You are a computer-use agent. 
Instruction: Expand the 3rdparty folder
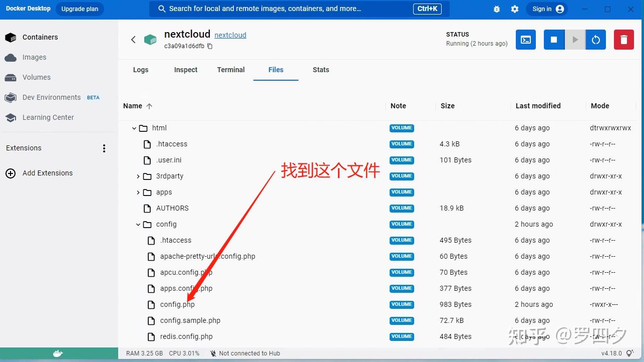[x=138, y=176]
